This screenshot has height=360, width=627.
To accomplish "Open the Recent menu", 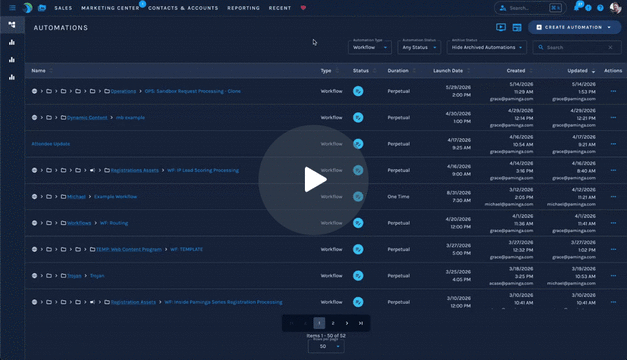I will click(x=280, y=8).
